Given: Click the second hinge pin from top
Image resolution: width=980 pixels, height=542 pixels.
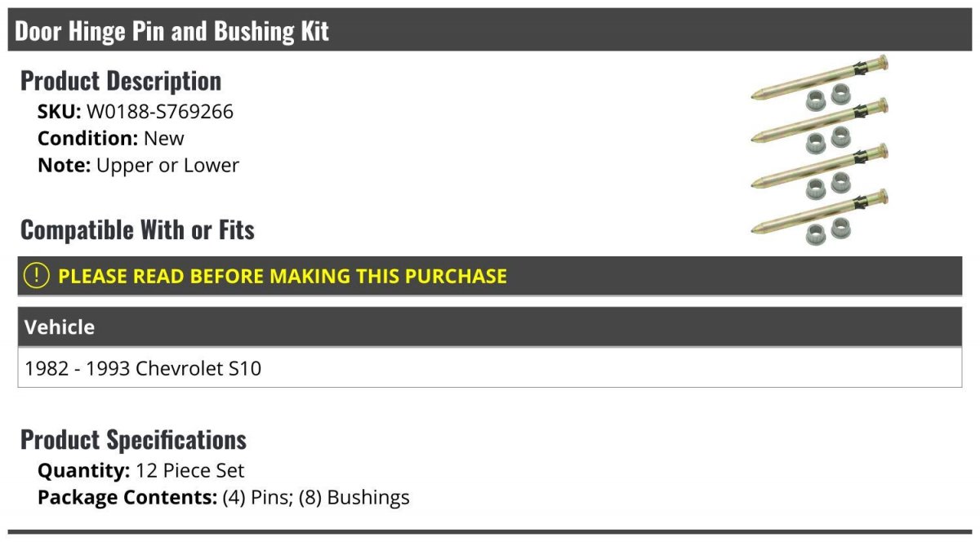Looking at the screenshot, I should click(819, 121).
